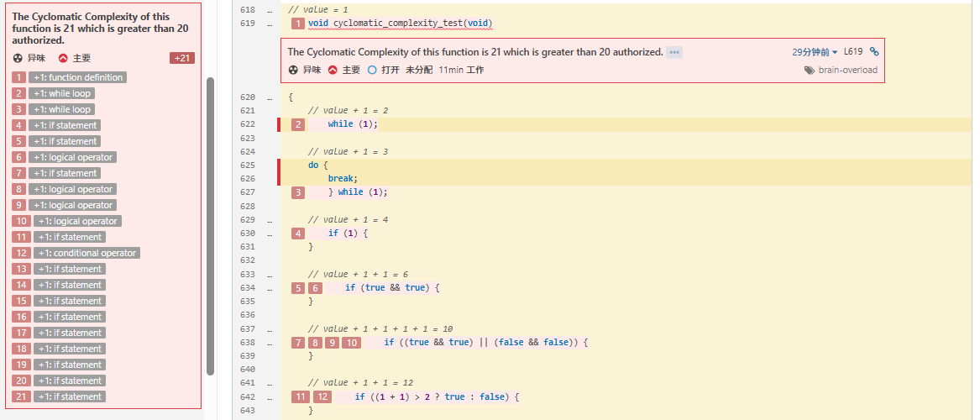
Task: Expand line 618 options ellipsis
Action: (x=270, y=11)
